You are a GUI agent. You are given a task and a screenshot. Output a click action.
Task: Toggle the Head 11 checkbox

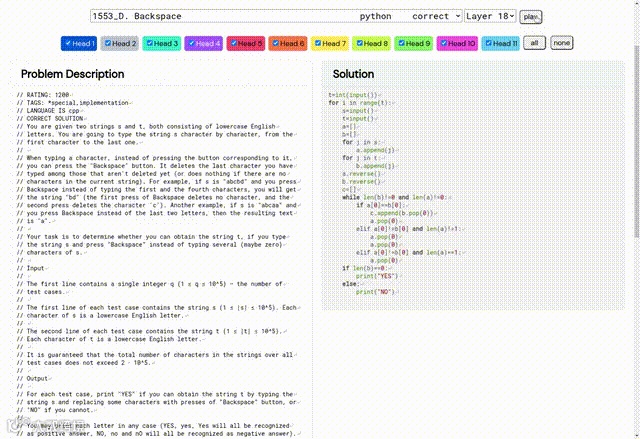pos(489,43)
